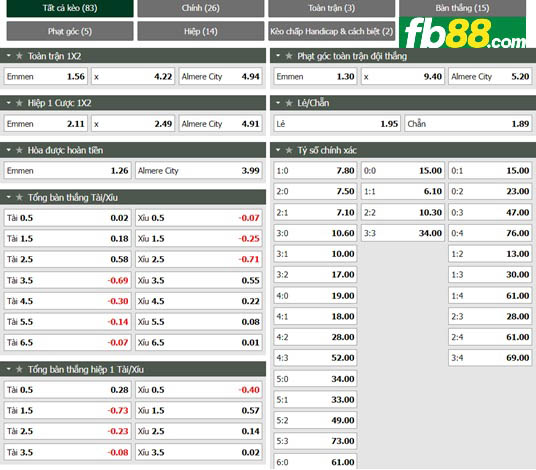The image size is (536, 470).
Task: Collapse Tổng bàn thắng Tài/Xỉu arrow
Action: click(9, 197)
